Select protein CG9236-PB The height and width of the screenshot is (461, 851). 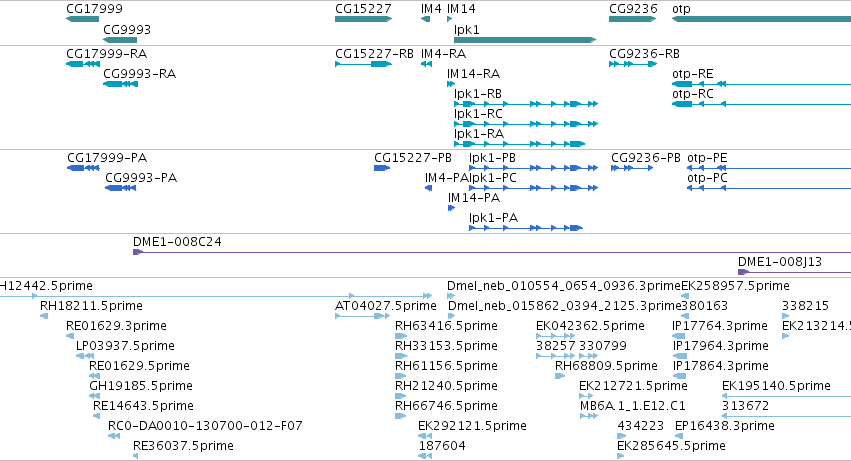point(632,168)
